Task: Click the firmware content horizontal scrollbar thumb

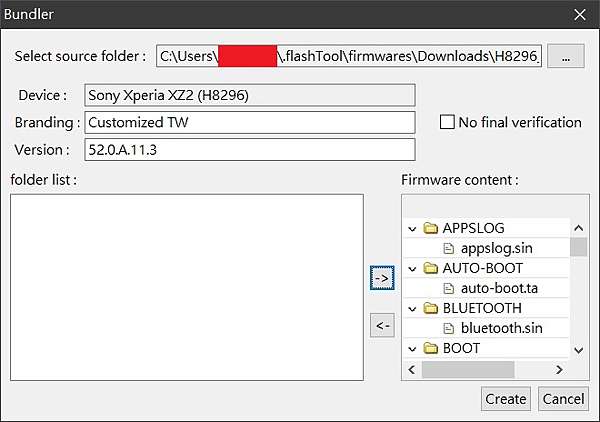Action: point(468,370)
